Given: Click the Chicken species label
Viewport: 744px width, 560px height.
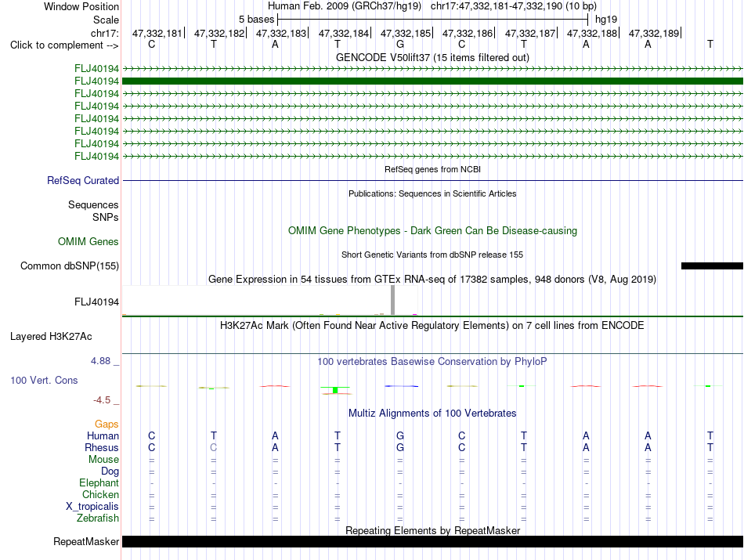Looking at the screenshot, I should 100,494.
